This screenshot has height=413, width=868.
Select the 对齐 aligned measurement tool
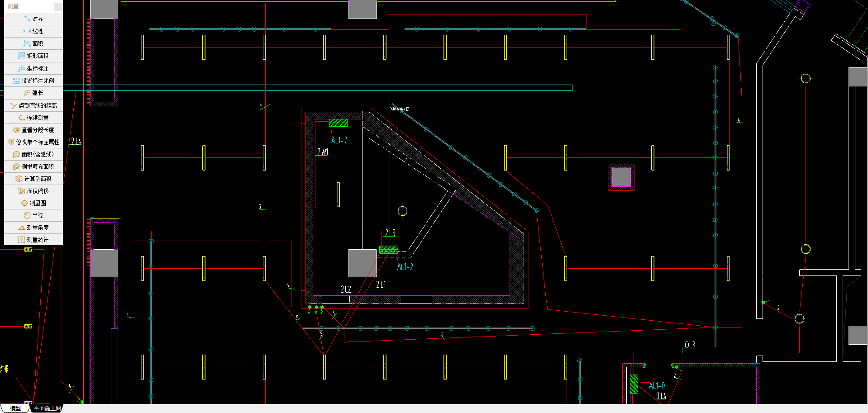pos(33,19)
